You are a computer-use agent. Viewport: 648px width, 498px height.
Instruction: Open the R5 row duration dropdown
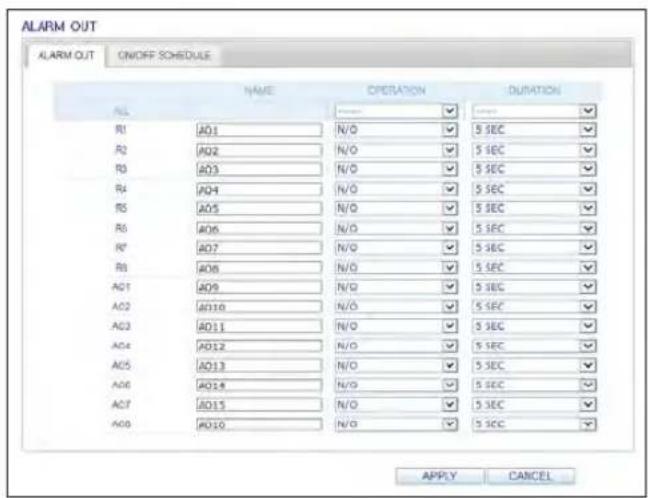click(x=534, y=208)
